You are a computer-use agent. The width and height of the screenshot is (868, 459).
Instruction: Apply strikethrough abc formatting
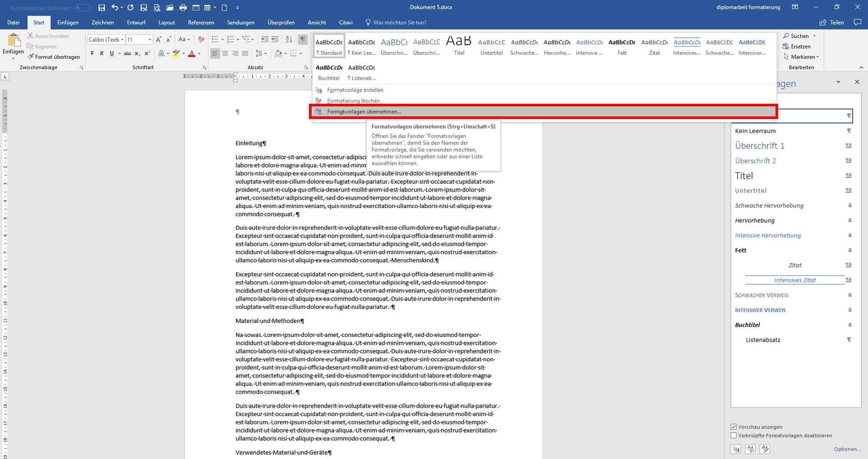(x=127, y=53)
